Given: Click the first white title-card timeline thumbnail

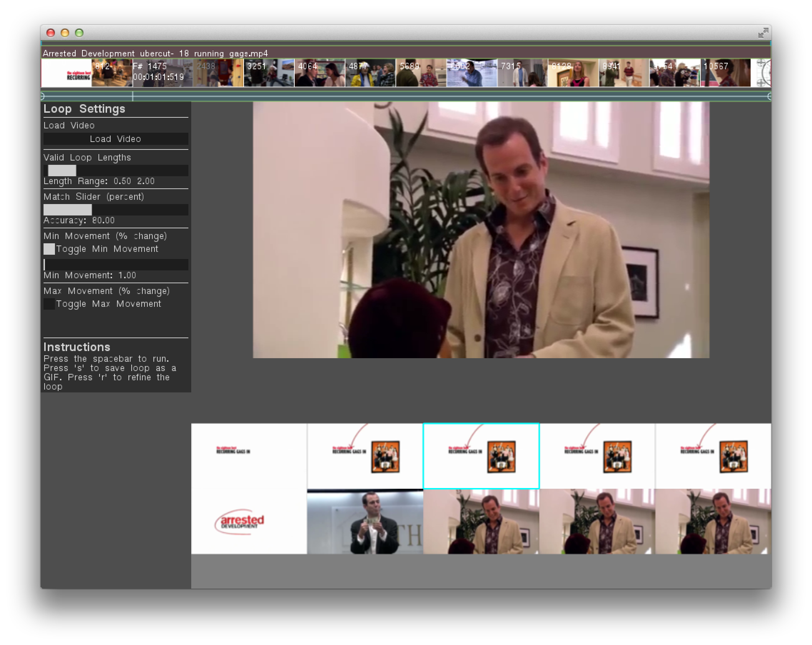Looking at the screenshot, I should (x=66, y=73).
